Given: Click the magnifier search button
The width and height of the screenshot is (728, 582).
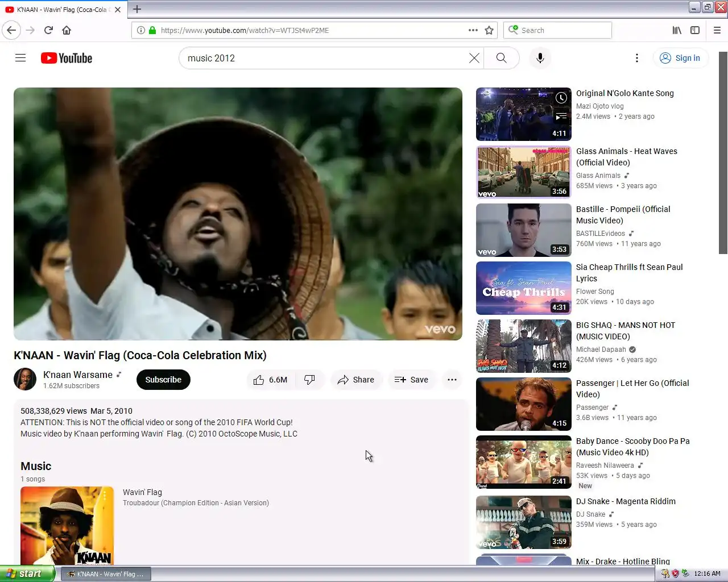Looking at the screenshot, I should (501, 58).
